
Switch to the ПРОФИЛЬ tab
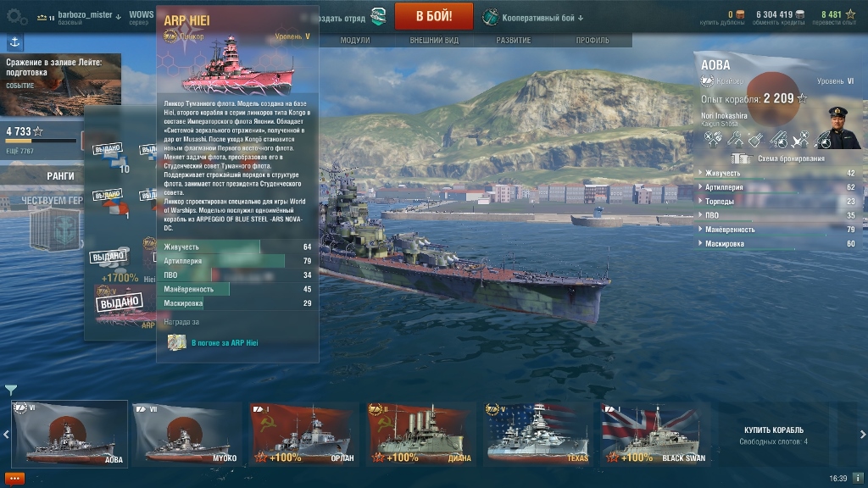point(593,41)
